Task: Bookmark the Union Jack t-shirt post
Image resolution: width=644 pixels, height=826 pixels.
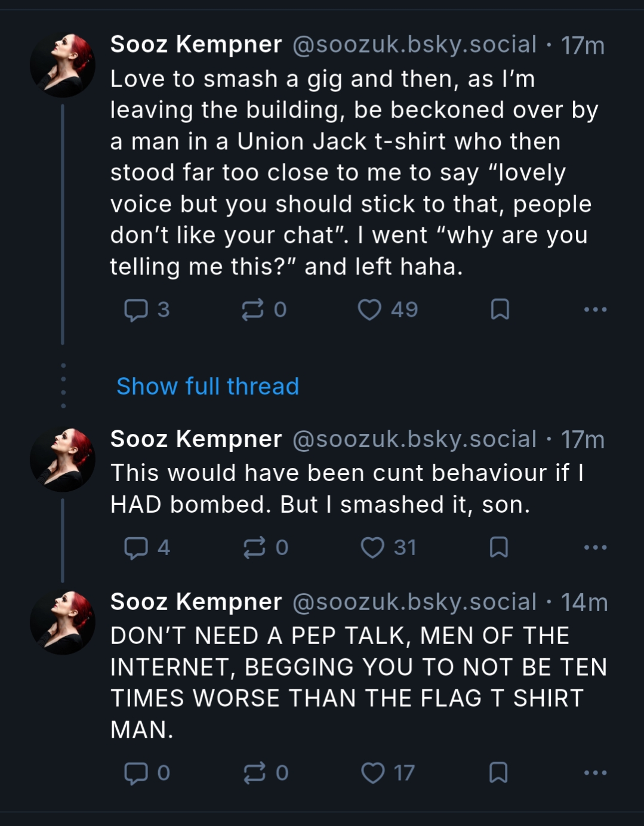Action: click(500, 310)
